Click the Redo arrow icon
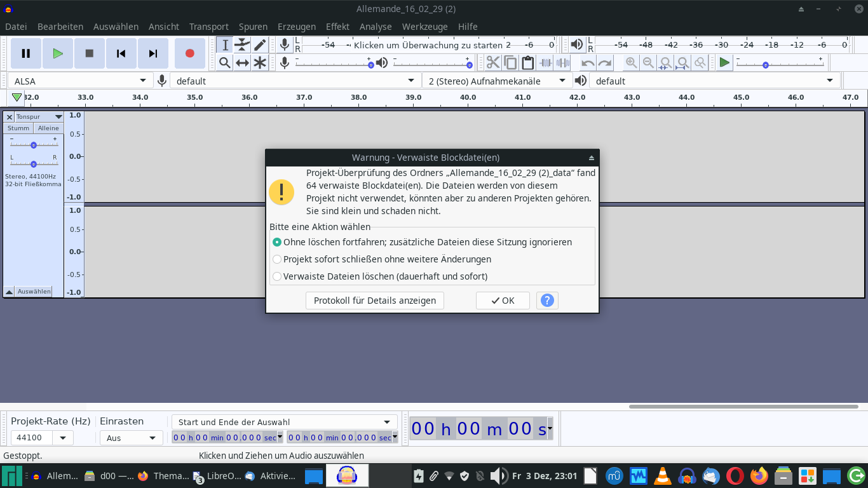 (605, 62)
